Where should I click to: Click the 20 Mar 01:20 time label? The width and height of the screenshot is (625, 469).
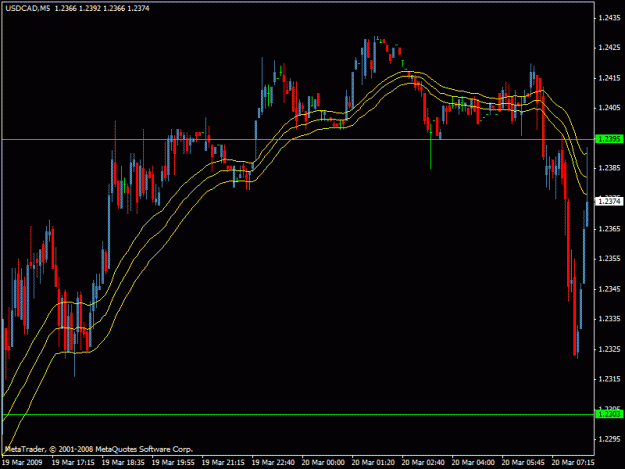point(373,463)
